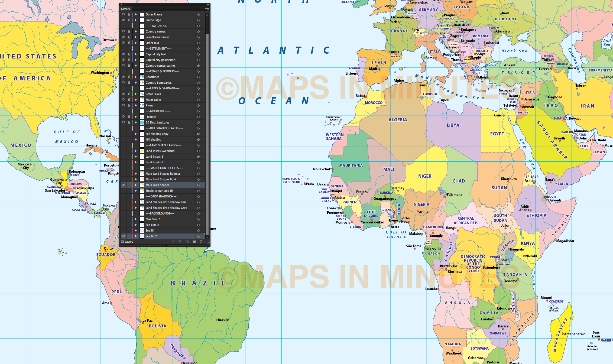Image resolution: width=613 pixels, height=364 pixels.
Task: Create a new layer using the New Layer icon
Action: [x=194, y=241]
